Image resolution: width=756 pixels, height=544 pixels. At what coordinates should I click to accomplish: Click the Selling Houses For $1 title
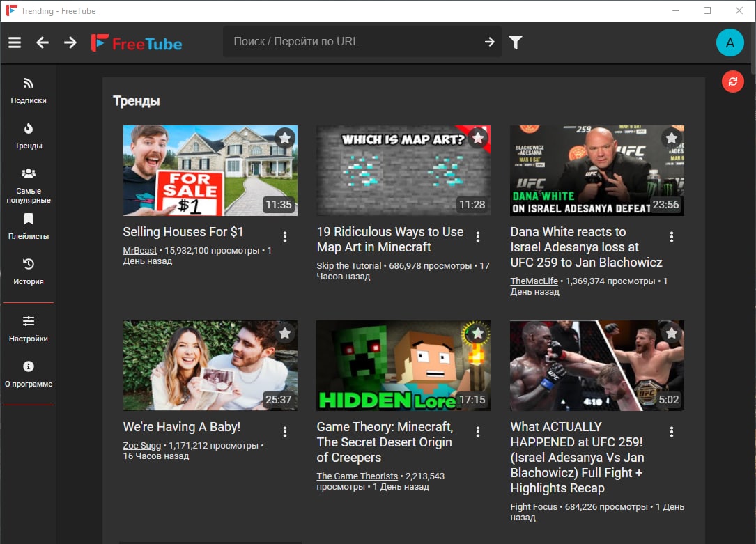(183, 232)
